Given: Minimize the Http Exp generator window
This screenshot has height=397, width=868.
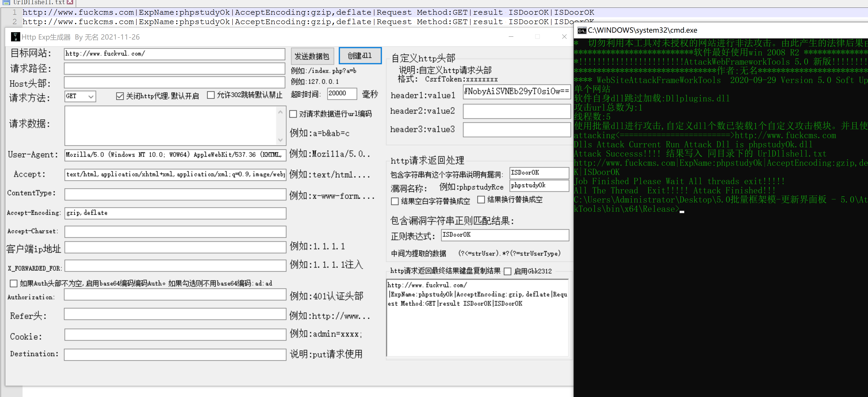Looking at the screenshot, I should [511, 37].
